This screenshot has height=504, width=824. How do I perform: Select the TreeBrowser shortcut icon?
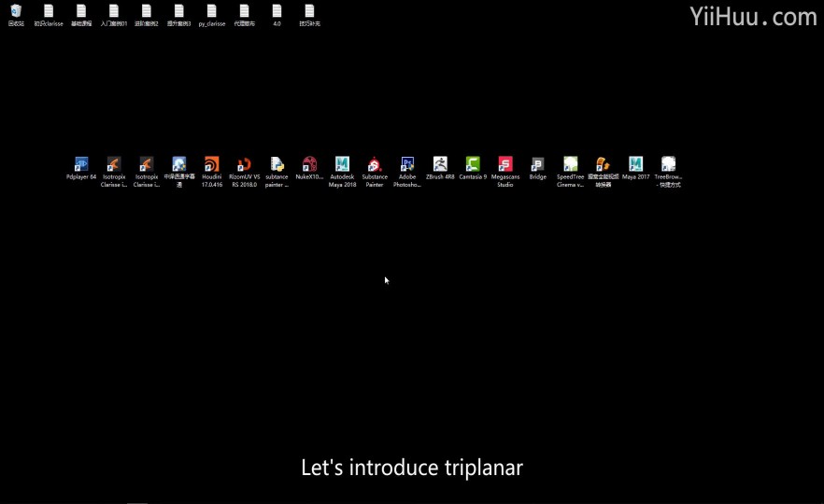pos(669,172)
